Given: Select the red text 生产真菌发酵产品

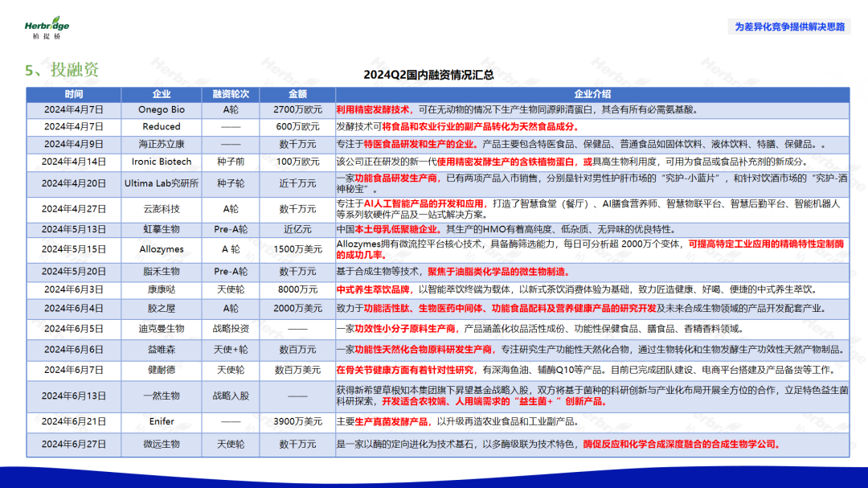Looking at the screenshot, I should point(391,421).
